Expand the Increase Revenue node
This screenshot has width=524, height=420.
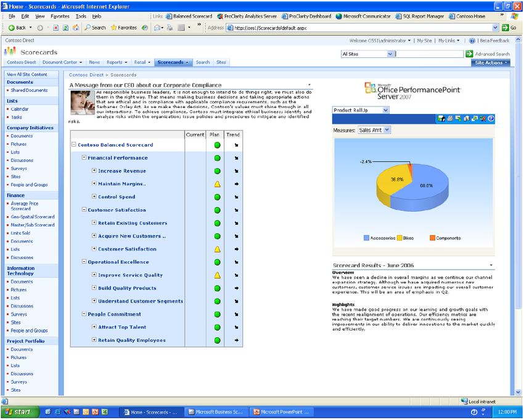94,170
